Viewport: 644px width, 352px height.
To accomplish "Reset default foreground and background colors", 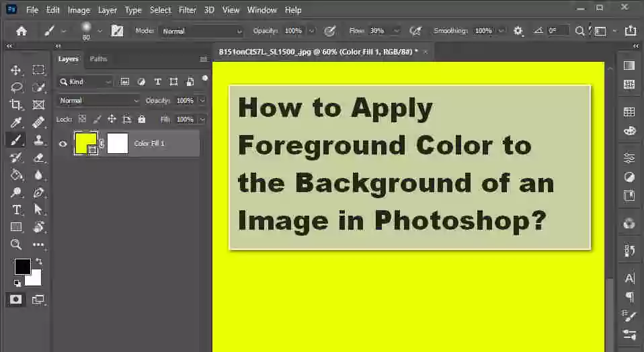I will pos(17,283).
